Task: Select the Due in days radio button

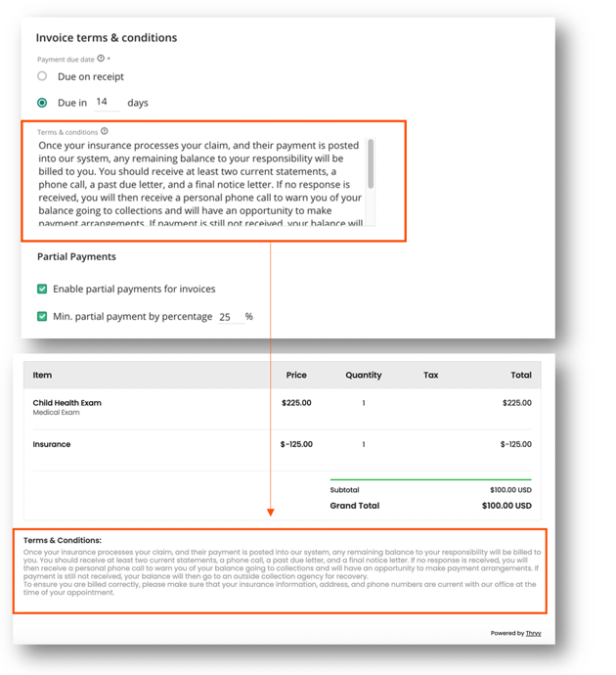Action: [42, 102]
